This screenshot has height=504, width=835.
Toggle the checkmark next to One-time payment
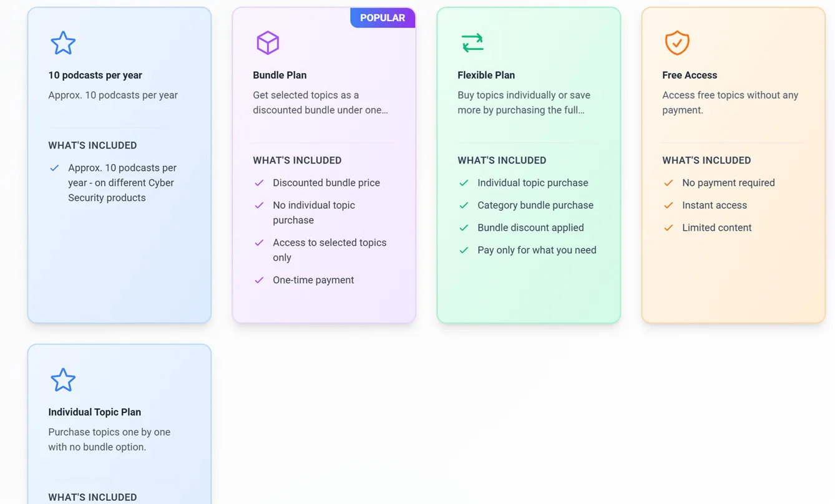[259, 280]
